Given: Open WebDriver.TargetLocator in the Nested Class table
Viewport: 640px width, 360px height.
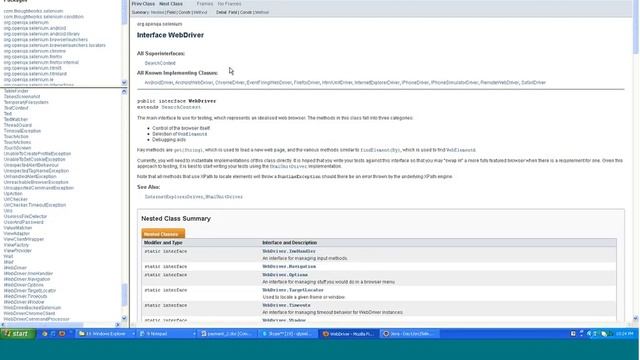Looking at the screenshot, I should click(x=293, y=290).
